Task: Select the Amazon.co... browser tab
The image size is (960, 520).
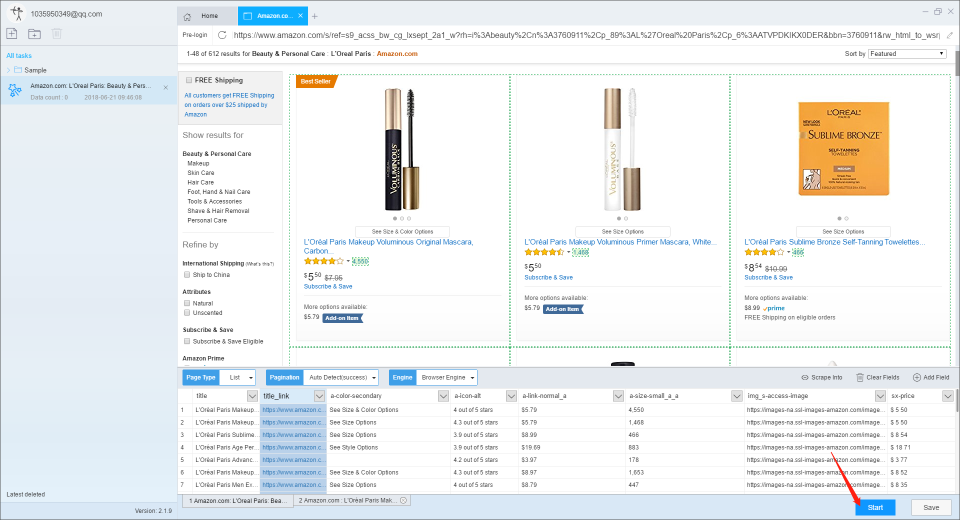Action: pyautogui.click(x=273, y=16)
